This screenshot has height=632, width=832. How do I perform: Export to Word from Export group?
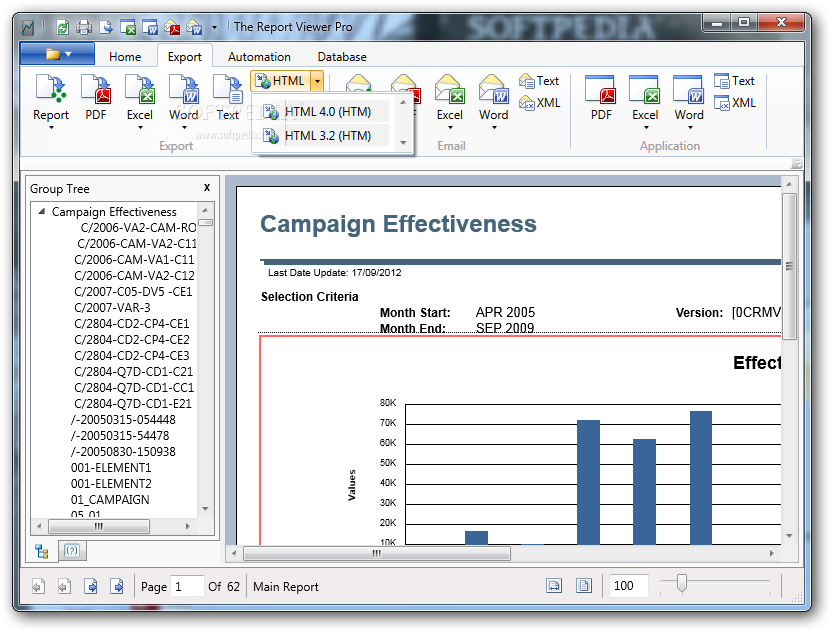[x=184, y=99]
